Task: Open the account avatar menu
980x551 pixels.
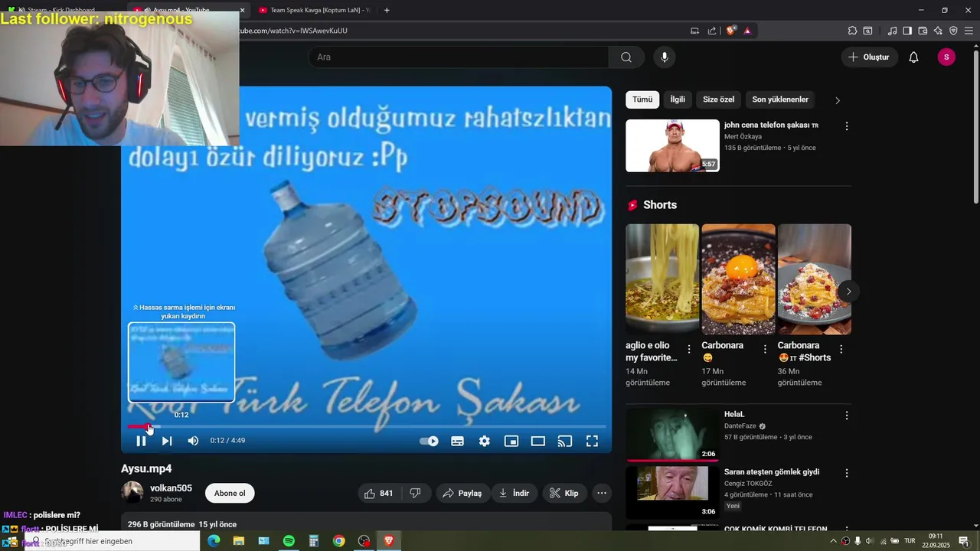Action: (946, 57)
